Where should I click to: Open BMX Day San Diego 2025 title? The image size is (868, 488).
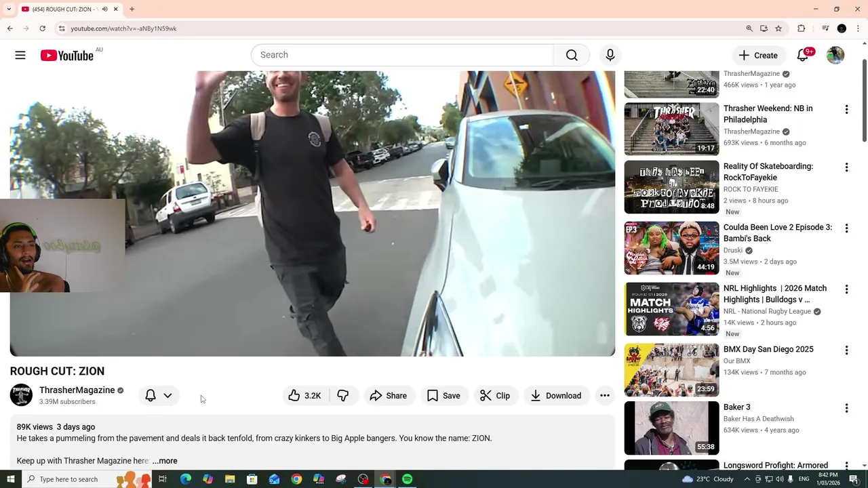click(x=768, y=349)
